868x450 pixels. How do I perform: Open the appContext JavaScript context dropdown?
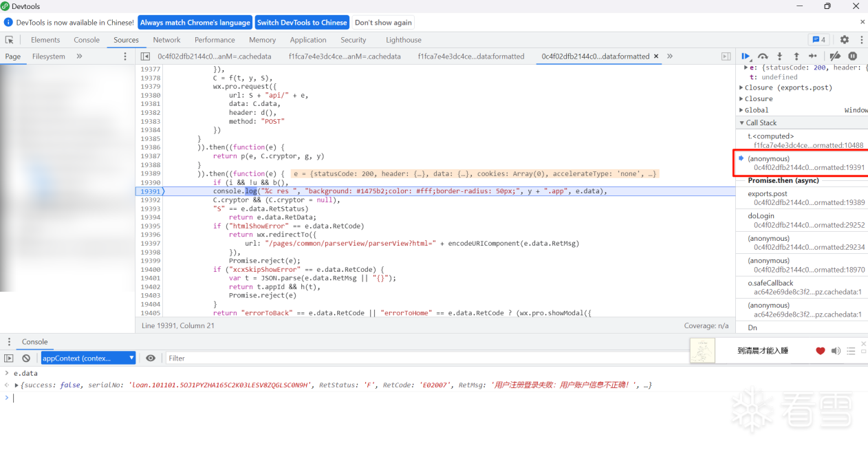pyautogui.click(x=88, y=358)
